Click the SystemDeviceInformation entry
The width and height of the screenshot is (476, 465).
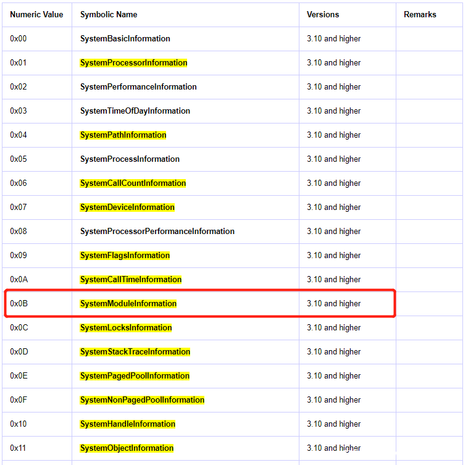[127, 207]
